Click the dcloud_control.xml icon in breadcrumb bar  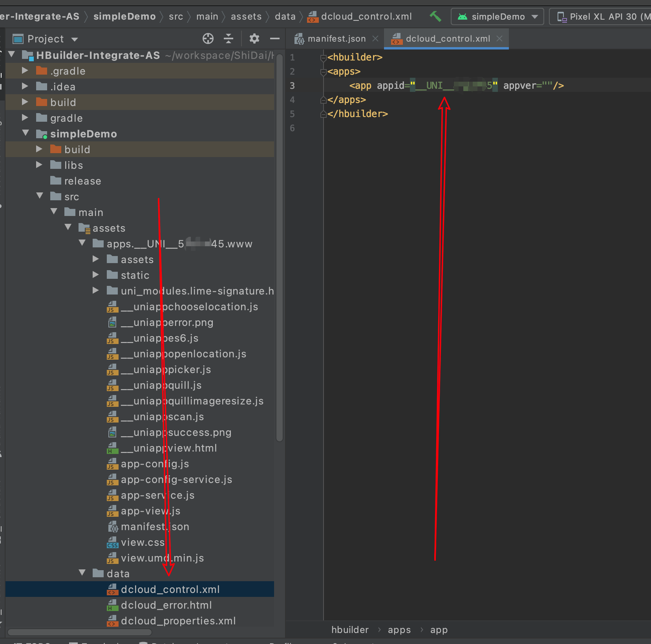pos(312,16)
